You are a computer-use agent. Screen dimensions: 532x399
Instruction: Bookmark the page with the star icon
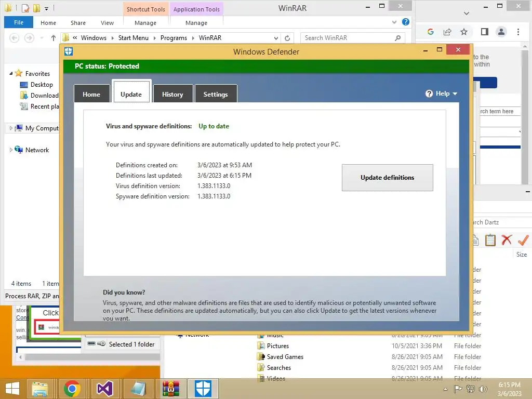click(464, 32)
